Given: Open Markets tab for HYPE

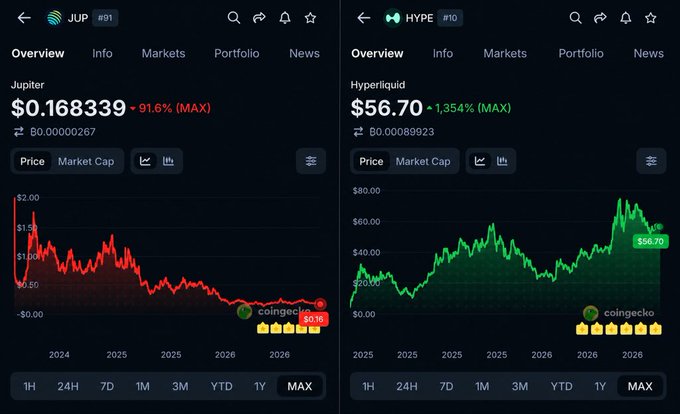Looking at the screenshot, I should 505,53.
